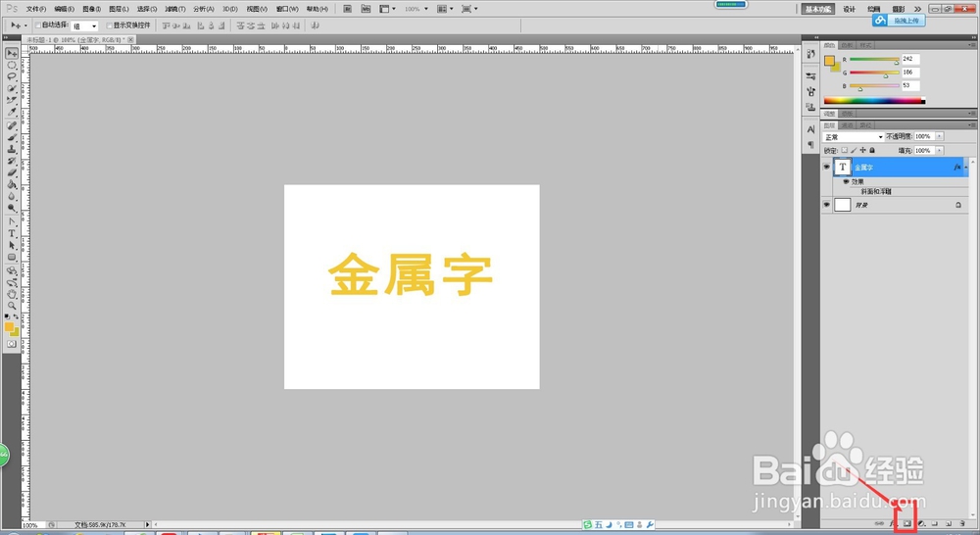
Task: Toggle lock all icon
Action: (x=872, y=150)
